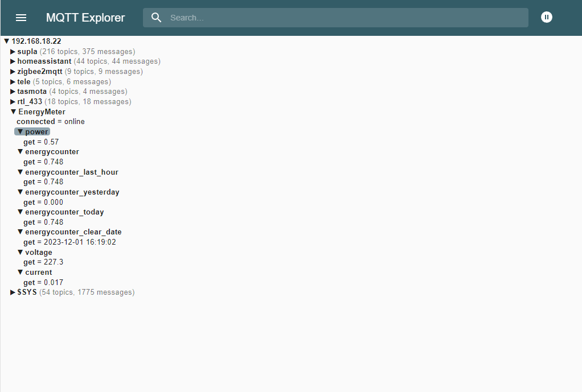The height and width of the screenshot is (392, 582).
Task: Select the rtl_433 topic label
Action: 30,102
